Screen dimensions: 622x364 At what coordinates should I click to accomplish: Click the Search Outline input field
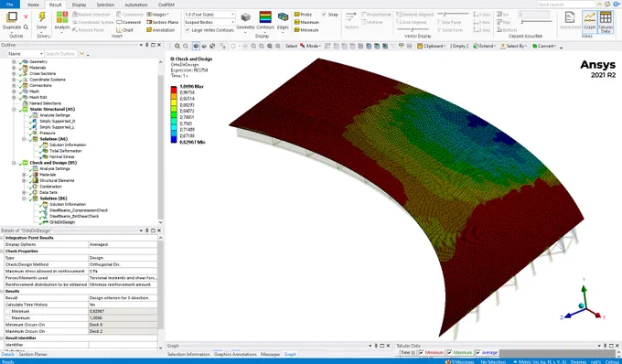click(61, 54)
